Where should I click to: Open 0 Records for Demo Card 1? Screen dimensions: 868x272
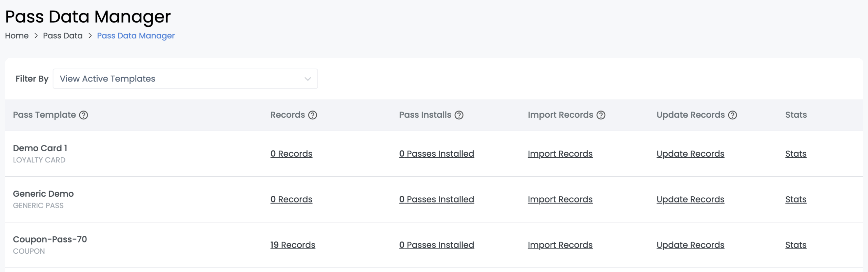(x=291, y=154)
